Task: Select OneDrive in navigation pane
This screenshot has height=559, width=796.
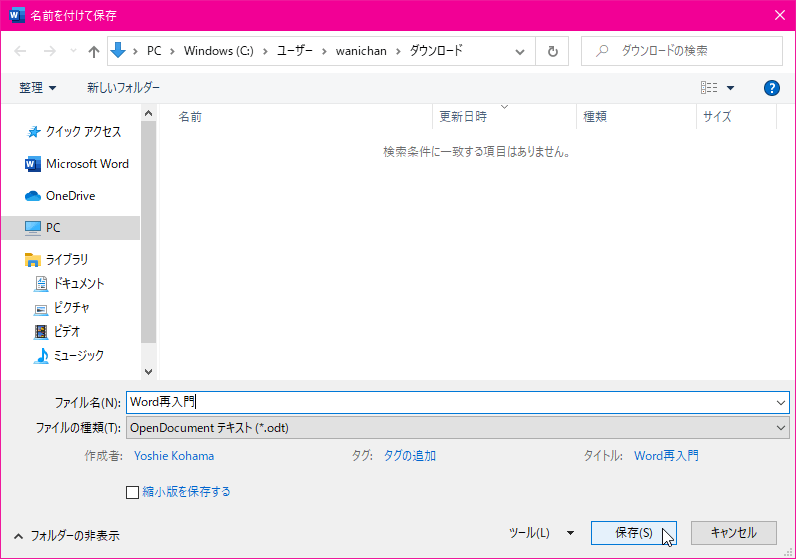Action: point(71,196)
